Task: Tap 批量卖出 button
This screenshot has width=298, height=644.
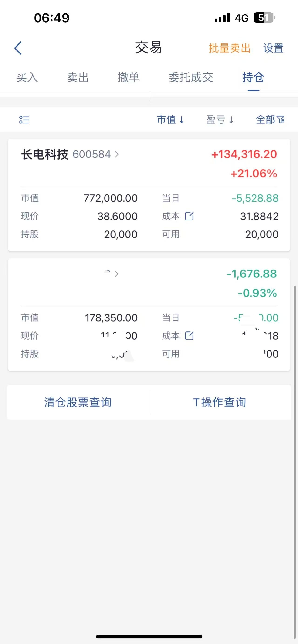Action: click(230, 48)
